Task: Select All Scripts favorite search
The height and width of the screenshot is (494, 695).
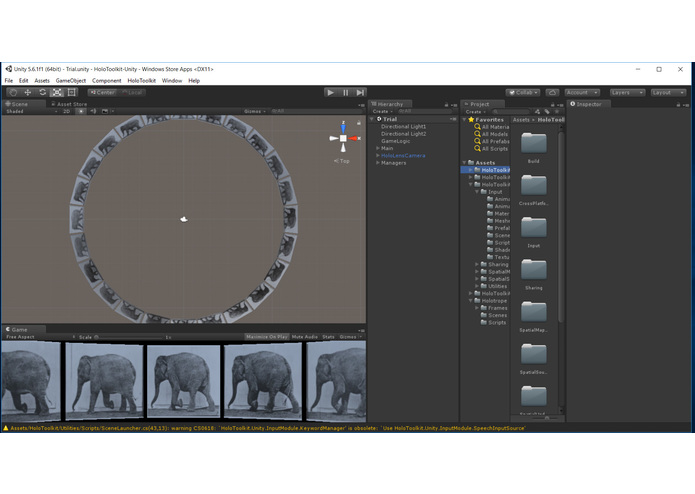Action: [491, 148]
